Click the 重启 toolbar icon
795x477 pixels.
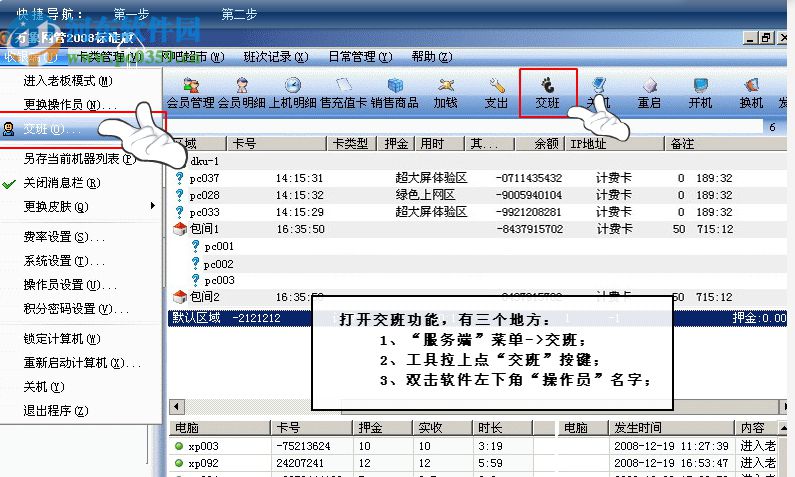point(649,93)
